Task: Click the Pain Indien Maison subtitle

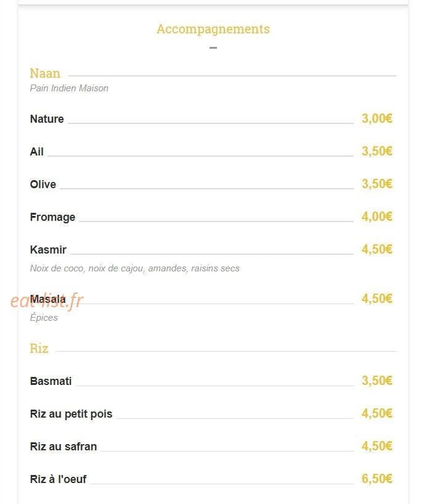Action: pyautogui.click(x=69, y=88)
